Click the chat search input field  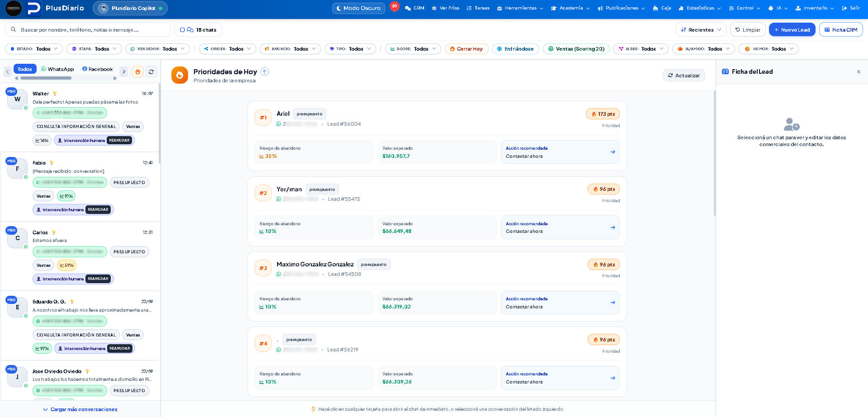(88, 30)
